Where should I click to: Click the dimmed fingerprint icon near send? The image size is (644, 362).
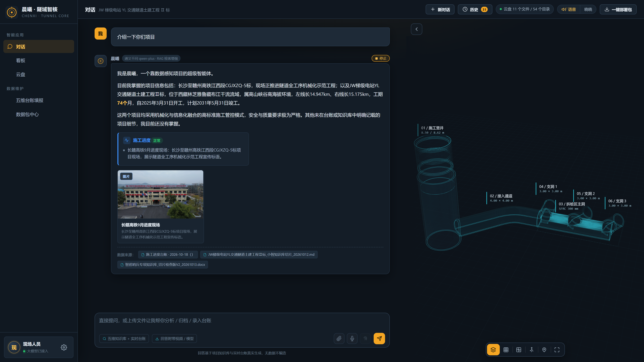(365, 339)
